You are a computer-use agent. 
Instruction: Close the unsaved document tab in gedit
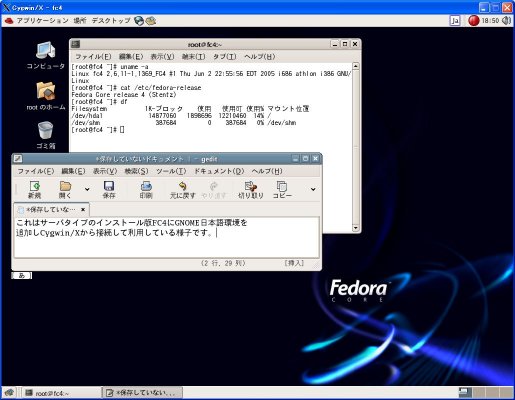83,209
